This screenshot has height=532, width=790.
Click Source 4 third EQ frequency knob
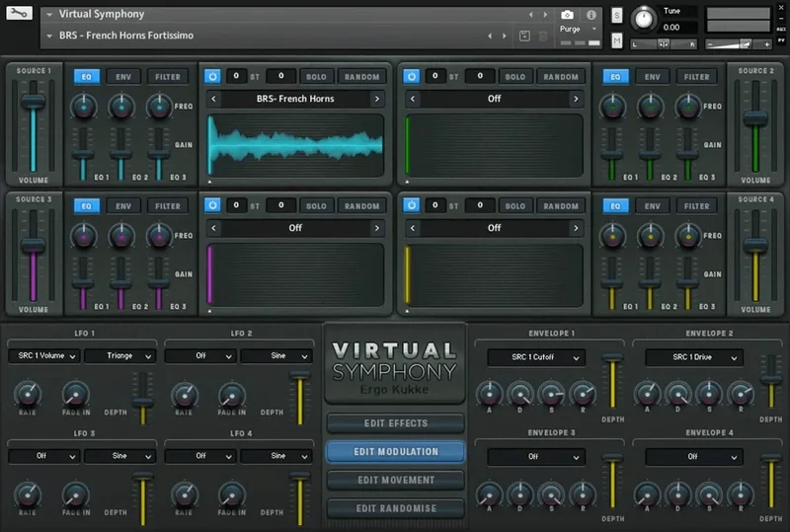[x=687, y=236]
